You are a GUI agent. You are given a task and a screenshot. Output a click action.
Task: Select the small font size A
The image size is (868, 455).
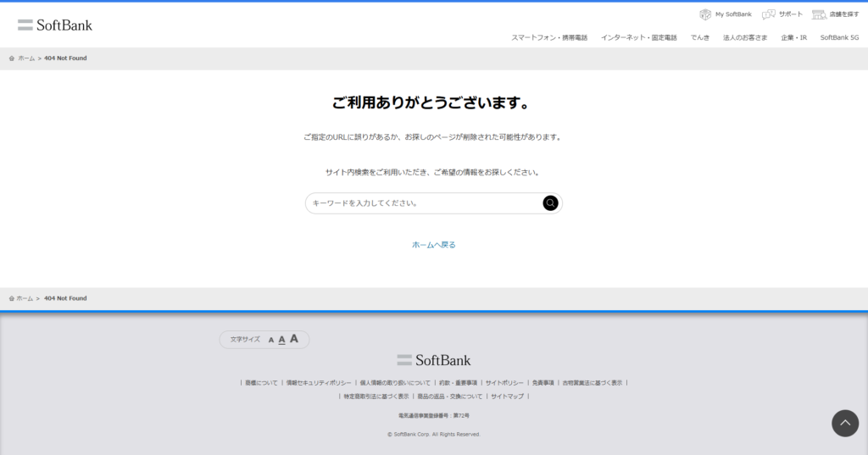[x=271, y=340]
